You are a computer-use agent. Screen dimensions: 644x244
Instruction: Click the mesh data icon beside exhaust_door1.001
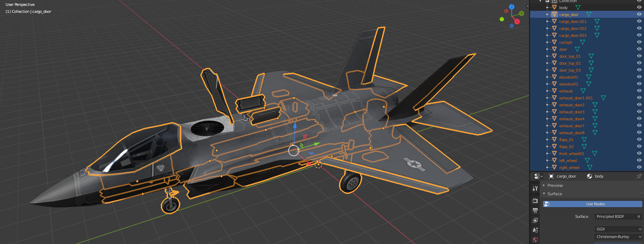pos(603,98)
